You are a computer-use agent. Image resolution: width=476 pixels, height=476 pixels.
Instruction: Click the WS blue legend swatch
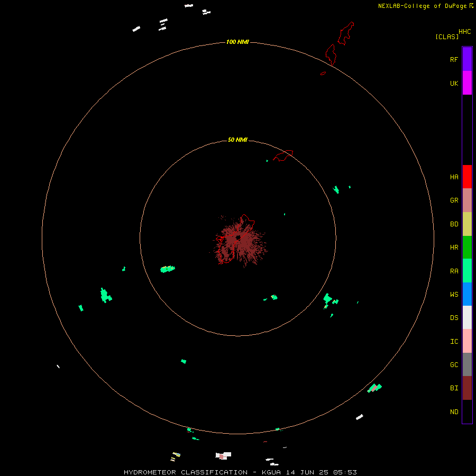(x=467, y=294)
